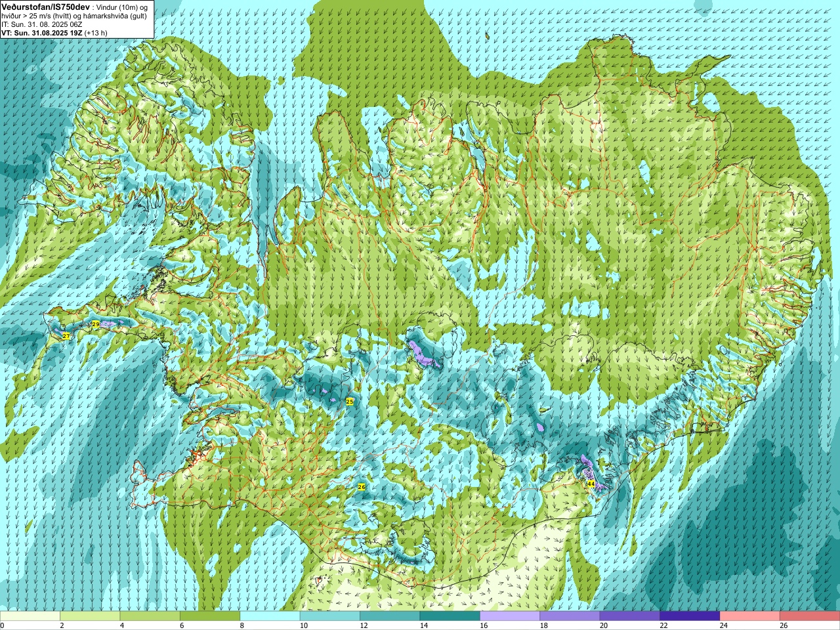Image resolution: width=840 pixels, height=630 pixels.
Task: Click the 22–24 m/s dark indigo legend swatch
Action: pyautogui.click(x=690, y=616)
